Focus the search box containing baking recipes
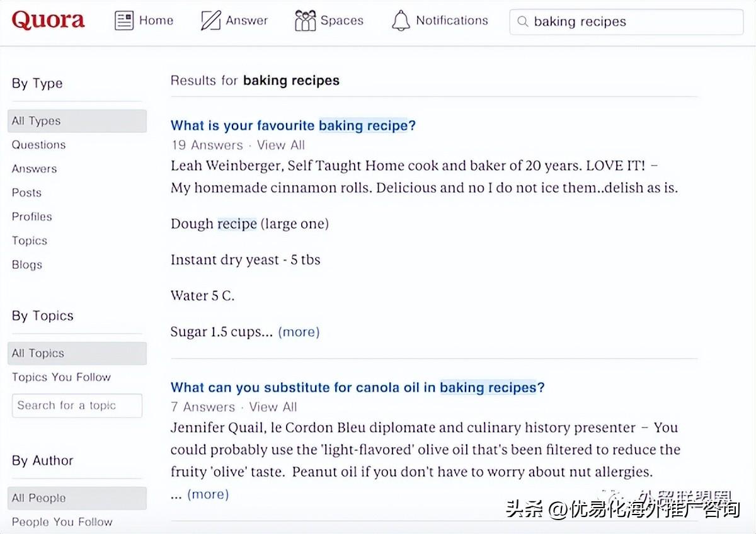The width and height of the screenshot is (756, 534). 626,22
